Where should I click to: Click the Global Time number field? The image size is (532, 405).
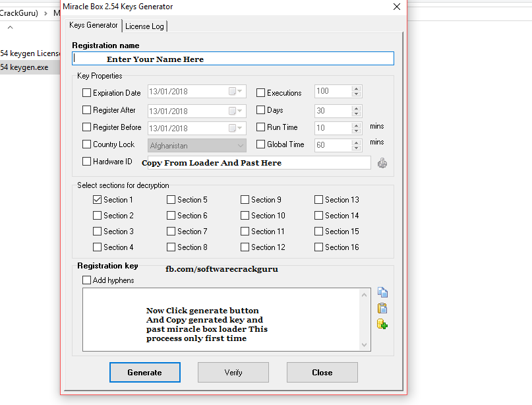point(333,145)
